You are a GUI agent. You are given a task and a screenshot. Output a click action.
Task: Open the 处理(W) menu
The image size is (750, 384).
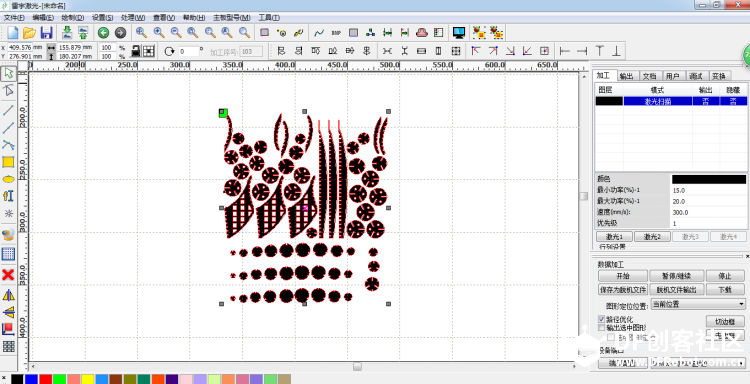coord(133,18)
